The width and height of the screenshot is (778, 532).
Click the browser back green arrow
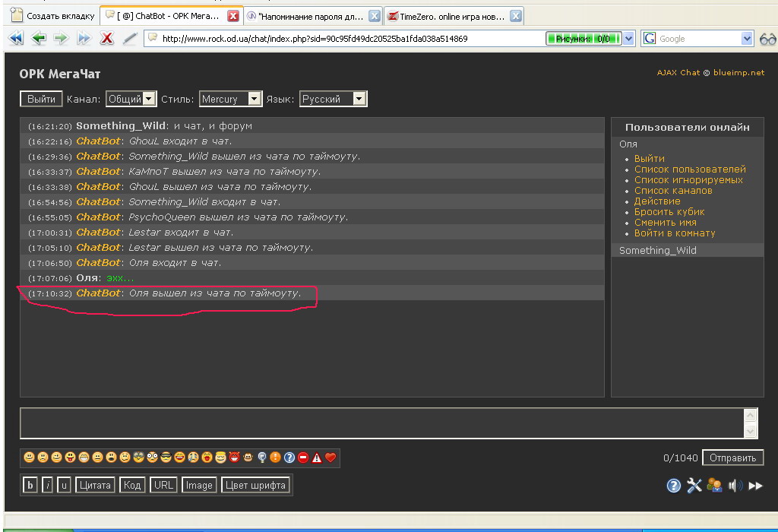[38, 39]
